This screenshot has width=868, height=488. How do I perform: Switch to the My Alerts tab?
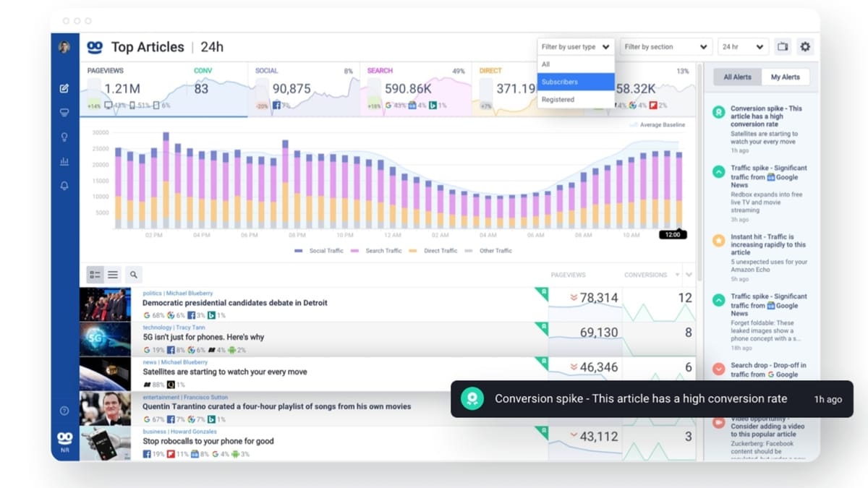[785, 77]
